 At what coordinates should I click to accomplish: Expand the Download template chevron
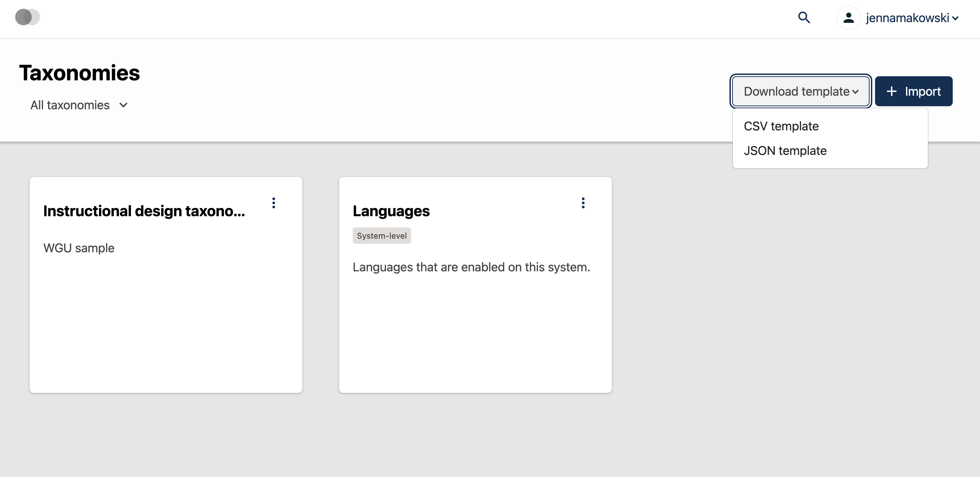856,92
